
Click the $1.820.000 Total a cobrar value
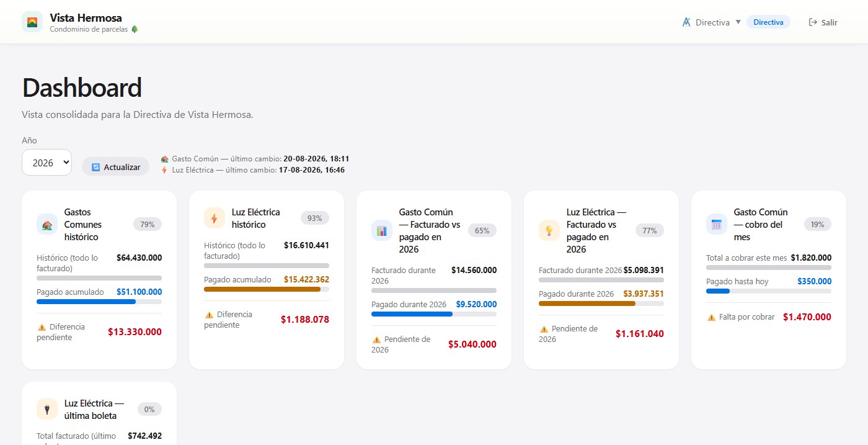(x=811, y=258)
